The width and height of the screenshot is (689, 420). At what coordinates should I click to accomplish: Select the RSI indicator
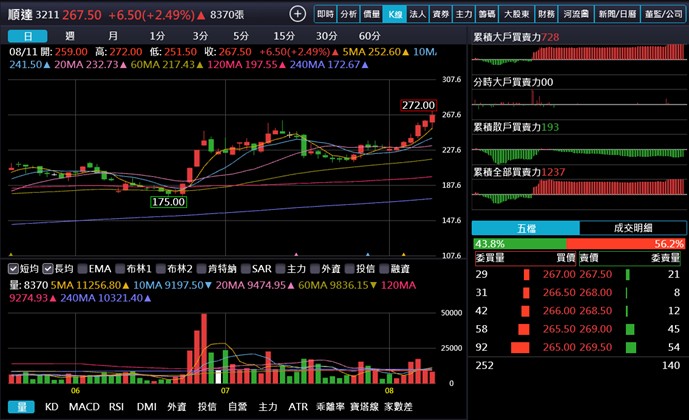[116, 407]
